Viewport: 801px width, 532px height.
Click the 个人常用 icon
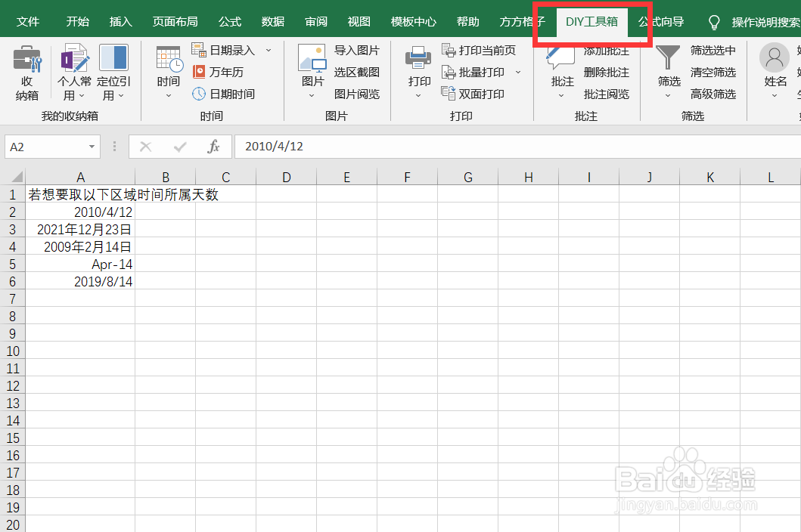click(75, 57)
